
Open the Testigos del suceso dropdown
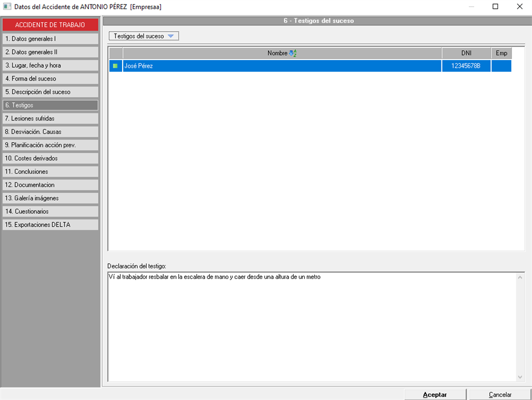tap(144, 36)
